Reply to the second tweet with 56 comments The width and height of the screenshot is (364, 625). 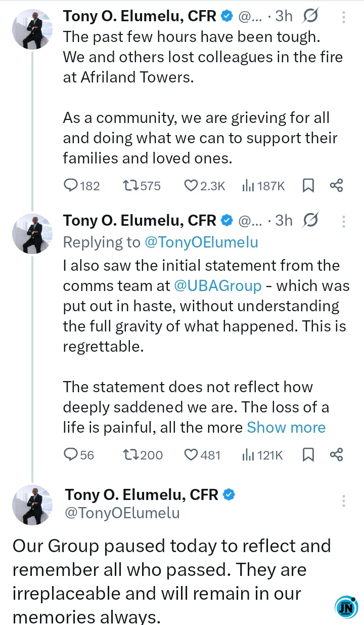(78, 455)
